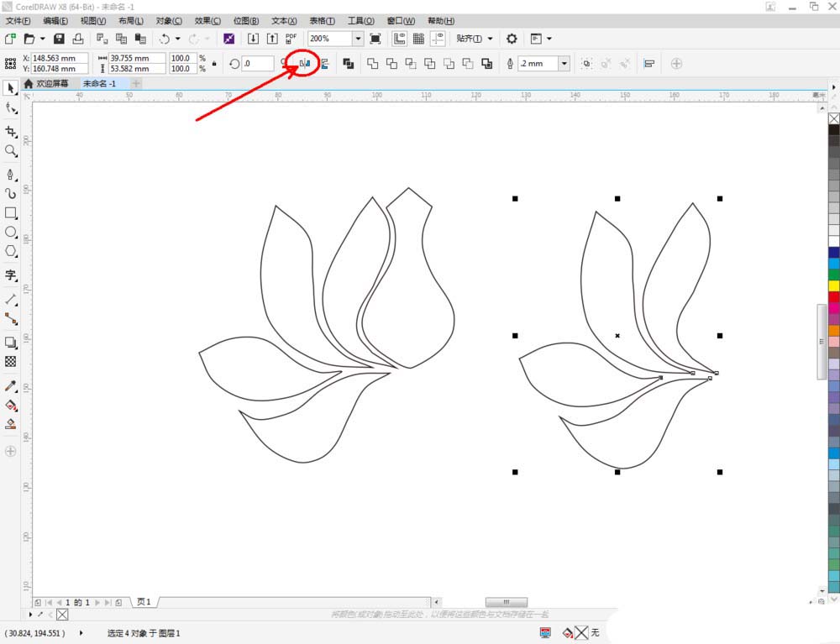Click the Trim shapes icon
840x644 pixels.
pyautogui.click(x=391, y=64)
